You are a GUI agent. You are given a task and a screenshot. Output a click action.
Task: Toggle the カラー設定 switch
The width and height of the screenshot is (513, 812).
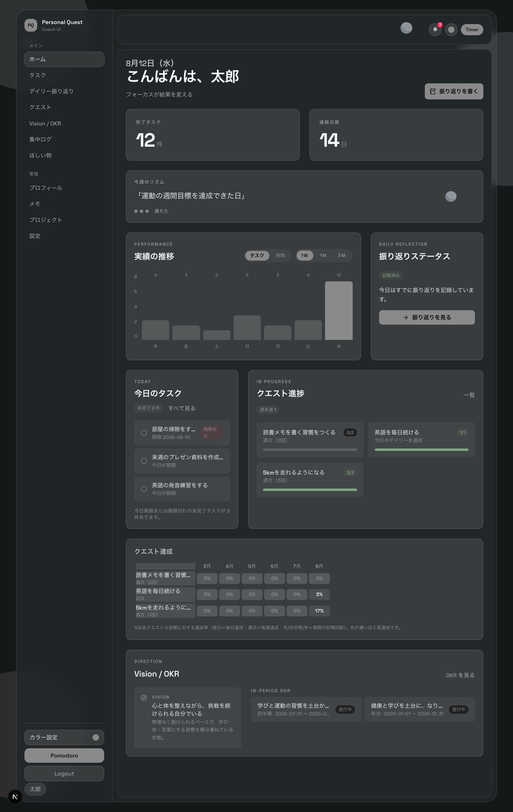[96, 737]
